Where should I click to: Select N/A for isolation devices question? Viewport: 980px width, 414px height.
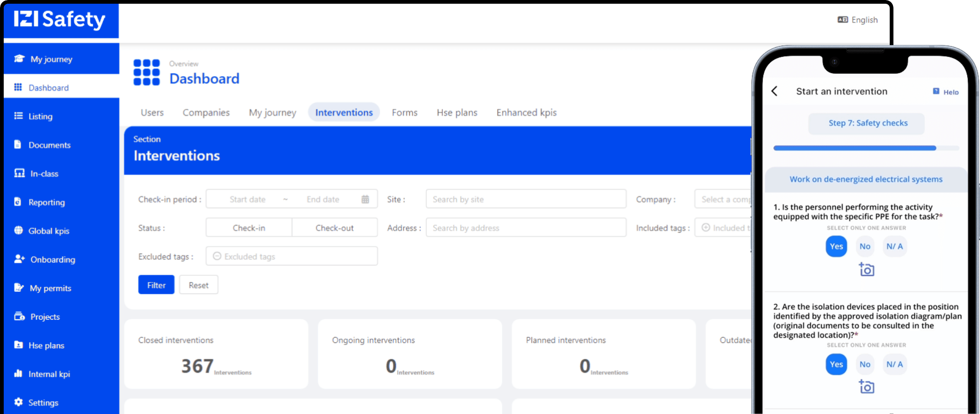[x=894, y=364]
